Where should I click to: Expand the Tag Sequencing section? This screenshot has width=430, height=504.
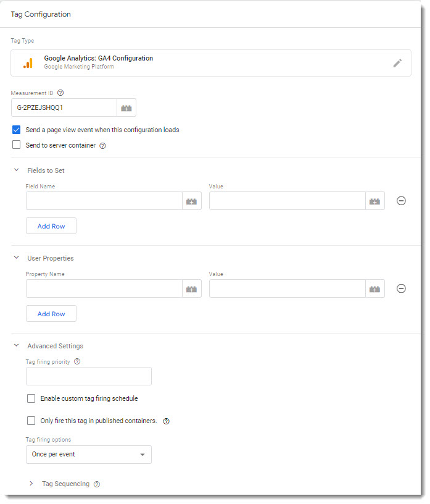pyautogui.click(x=31, y=484)
